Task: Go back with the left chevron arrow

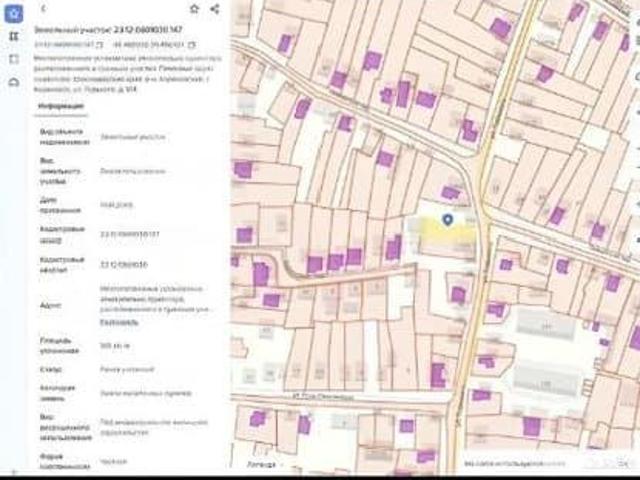Action: (x=44, y=9)
